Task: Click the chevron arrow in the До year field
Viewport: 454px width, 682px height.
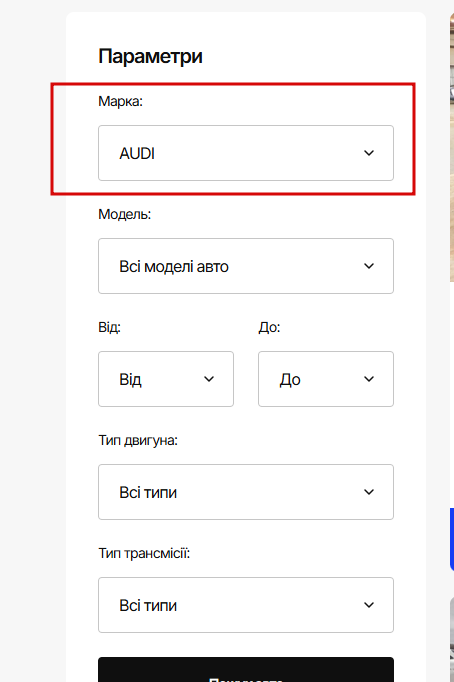Action: [369, 379]
